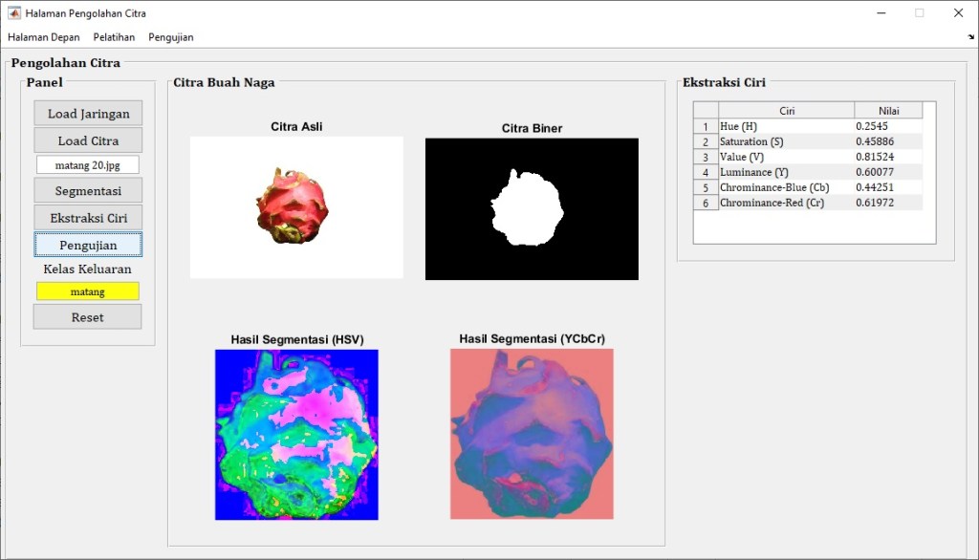This screenshot has height=560, width=979.
Task: Click the Hasil Segmentasi (YCbCr) image
Action: [532, 434]
